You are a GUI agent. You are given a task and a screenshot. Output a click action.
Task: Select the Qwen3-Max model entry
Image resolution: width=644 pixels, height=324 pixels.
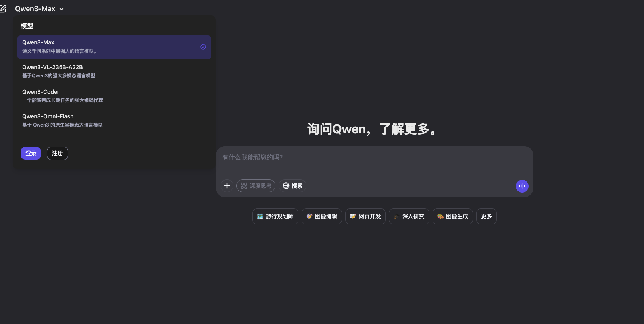(114, 47)
